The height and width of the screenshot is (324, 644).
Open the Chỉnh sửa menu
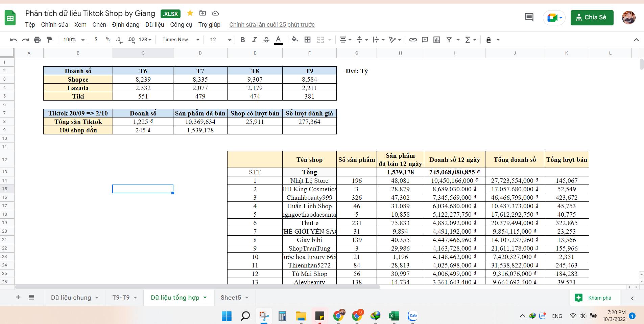pyautogui.click(x=54, y=25)
